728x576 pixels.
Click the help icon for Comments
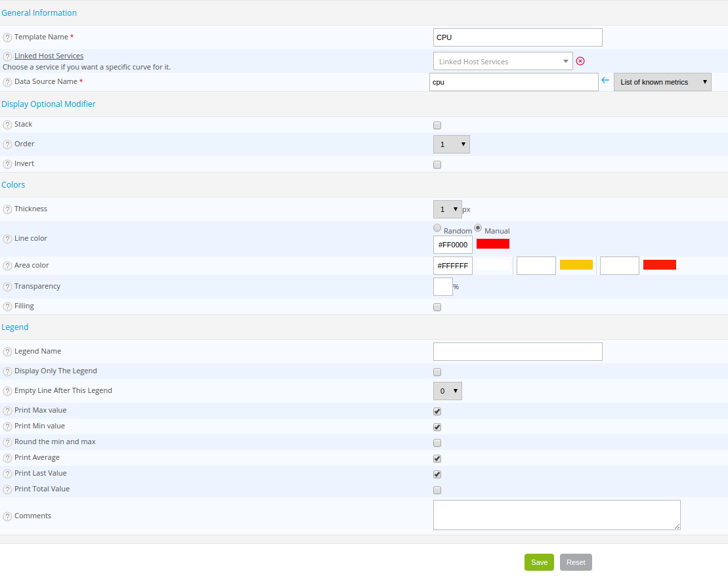click(7, 517)
